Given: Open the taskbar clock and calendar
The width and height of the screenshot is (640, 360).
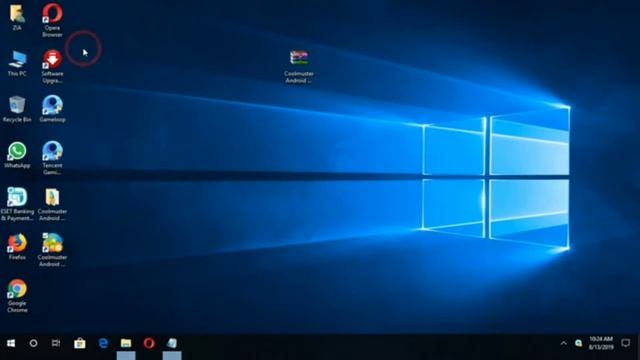Looking at the screenshot, I should click(601, 343).
